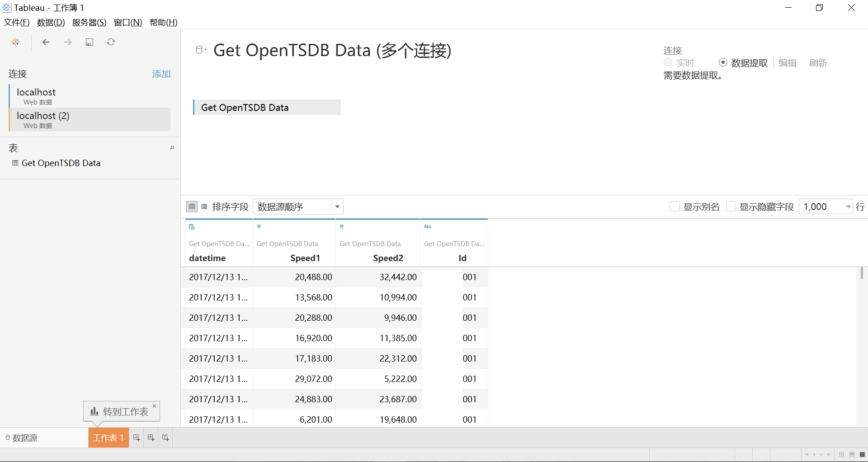Click the Get OpenTSDB Data canvas table
Viewport: 868px width, 462px height.
point(267,107)
